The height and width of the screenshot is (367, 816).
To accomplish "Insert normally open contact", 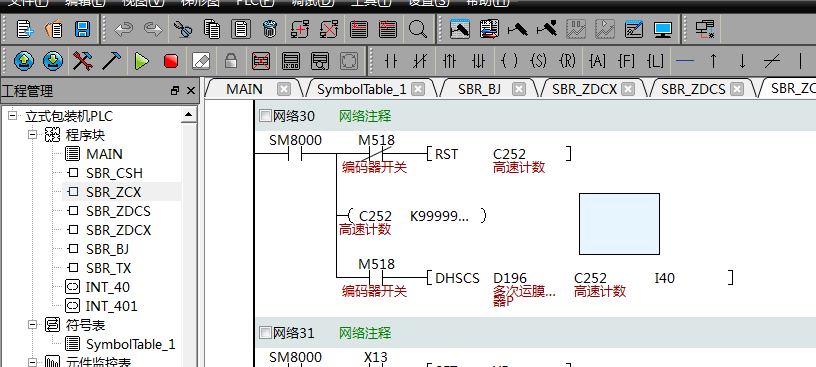I will pyautogui.click(x=390, y=61).
